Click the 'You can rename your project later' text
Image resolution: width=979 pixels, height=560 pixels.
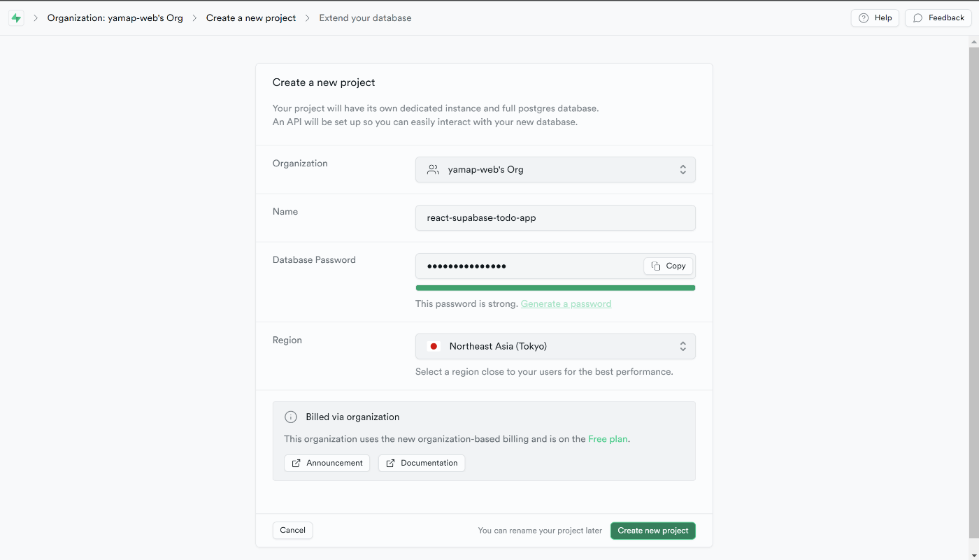pyautogui.click(x=540, y=531)
